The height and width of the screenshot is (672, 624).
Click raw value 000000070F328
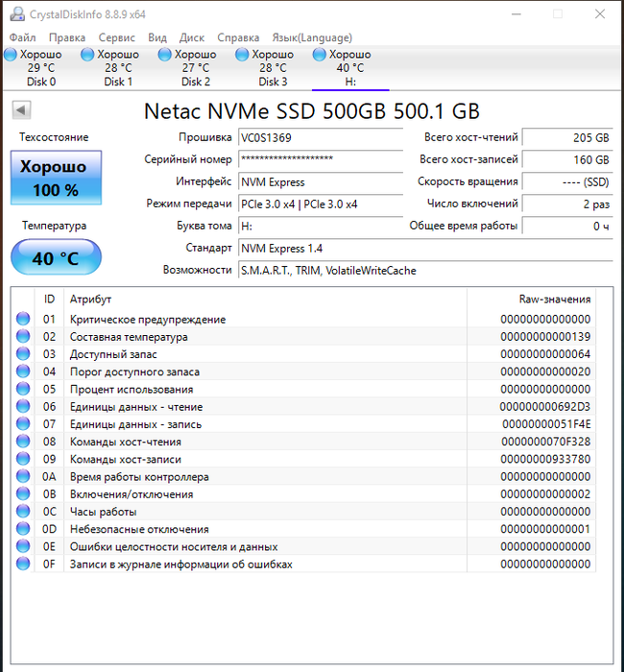tap(545, 442)
